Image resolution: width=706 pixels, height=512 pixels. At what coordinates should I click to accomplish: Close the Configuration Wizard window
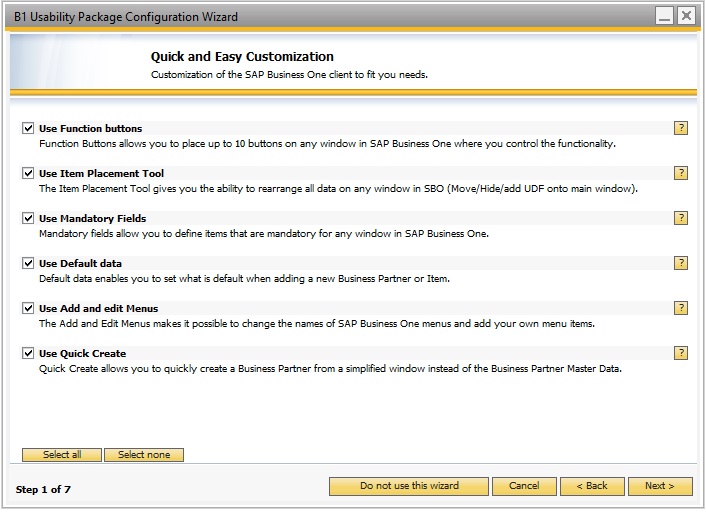click(686, 16)
